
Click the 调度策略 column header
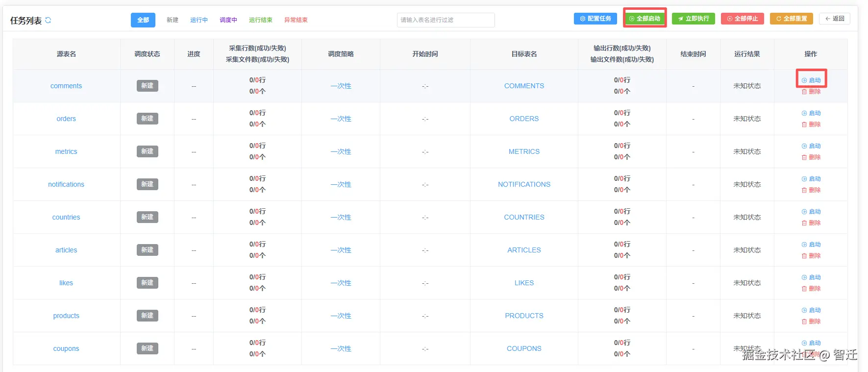(x=341, y=54)
